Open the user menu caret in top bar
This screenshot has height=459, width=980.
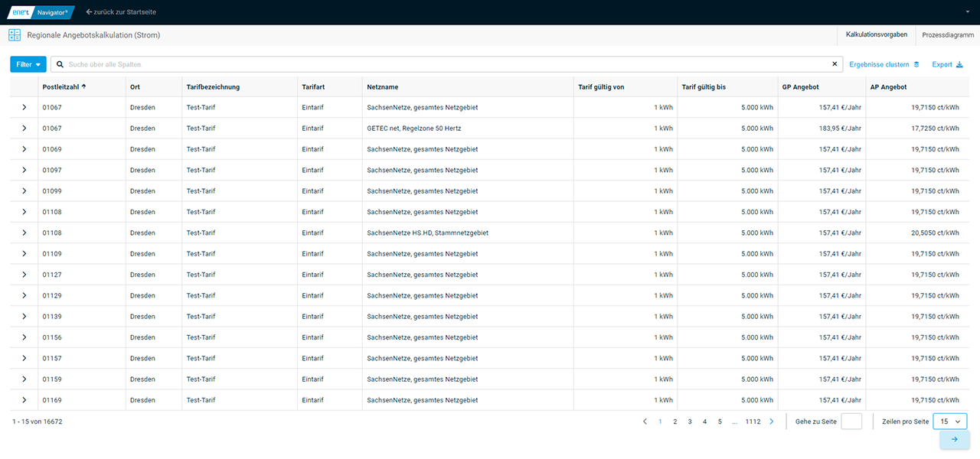(967, 12)
